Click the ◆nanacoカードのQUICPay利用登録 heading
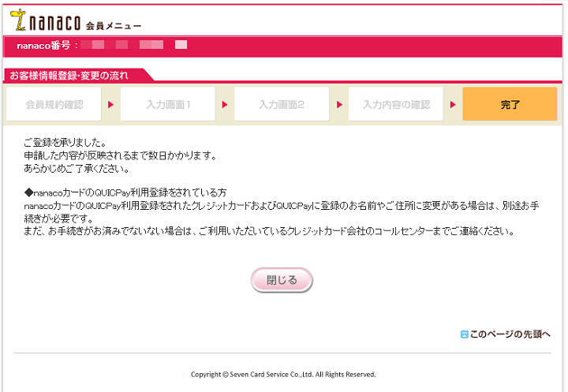The height and width of the screenshot is (392, 568). click(125, 192)
